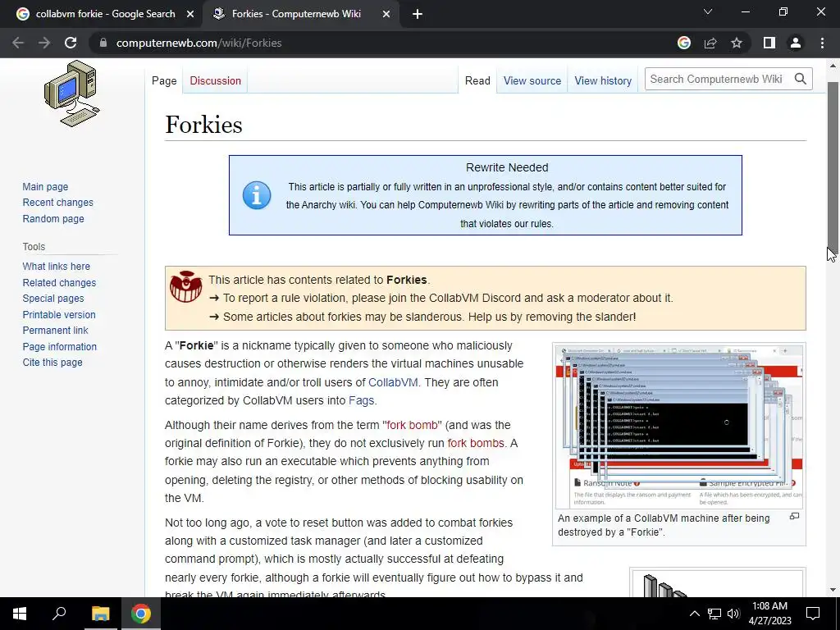840x630 pixels.
Task: Open the View history tab
Action: pos(603,80)
